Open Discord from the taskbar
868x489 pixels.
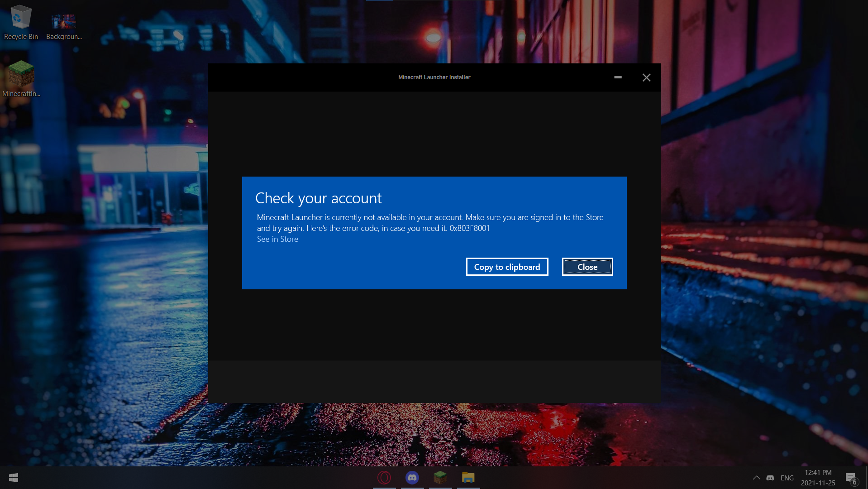(412, 478)
